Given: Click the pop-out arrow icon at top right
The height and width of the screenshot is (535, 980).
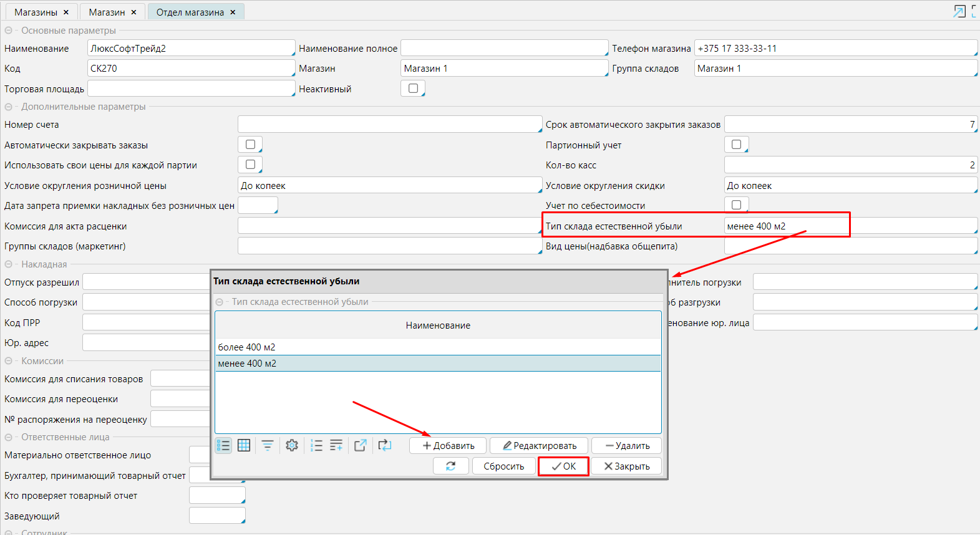Looking at the screenshot, I should click(x=959, y=11).
